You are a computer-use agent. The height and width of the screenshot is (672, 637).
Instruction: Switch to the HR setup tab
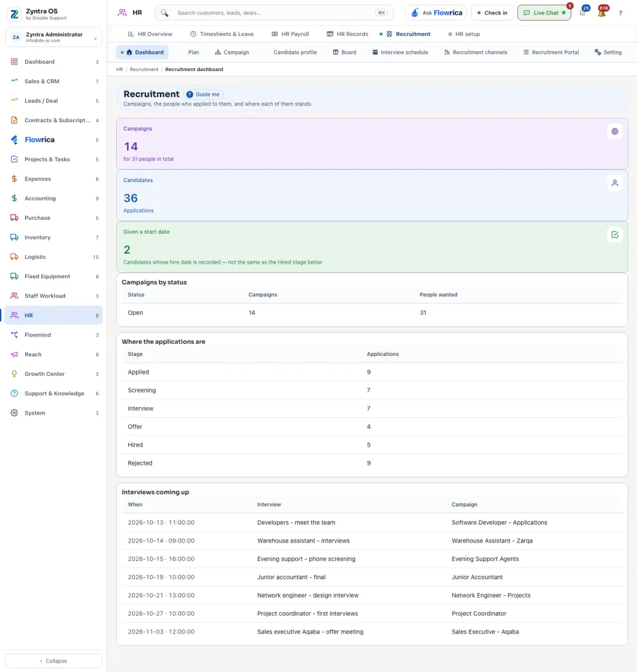(x=464, y=34)
